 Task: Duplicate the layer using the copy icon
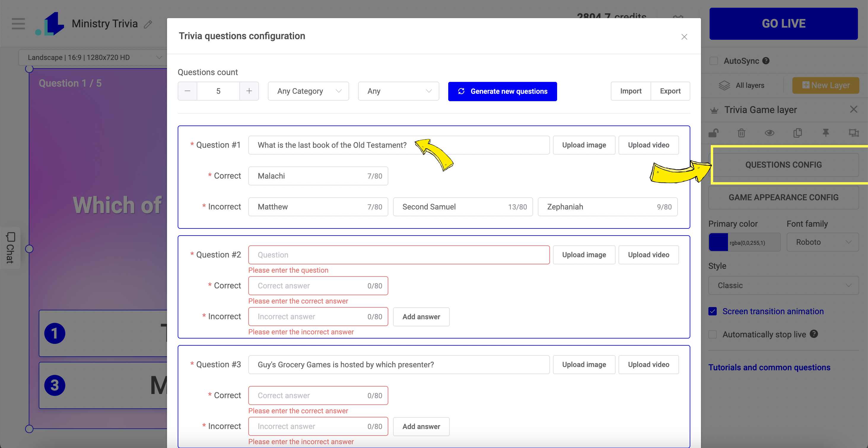click(797, 133)
